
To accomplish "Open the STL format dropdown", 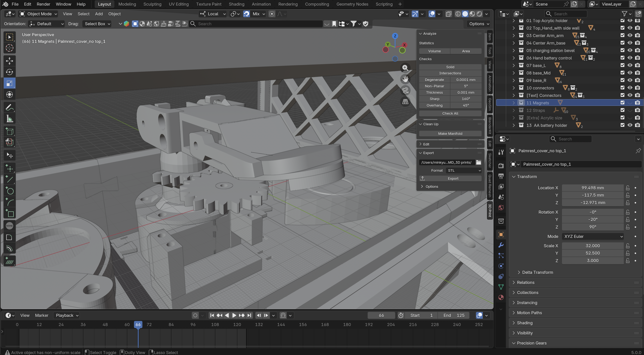I will coord(463,170).
